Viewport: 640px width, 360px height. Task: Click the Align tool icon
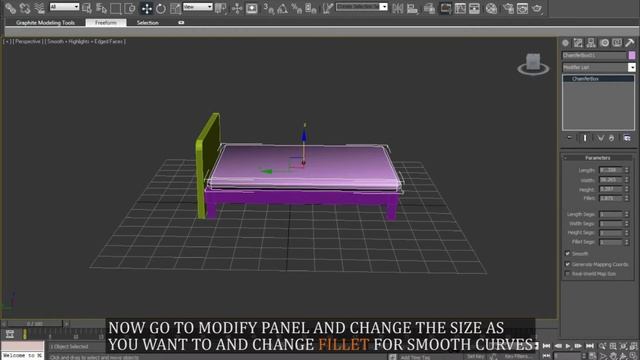(x=412, y=8)
